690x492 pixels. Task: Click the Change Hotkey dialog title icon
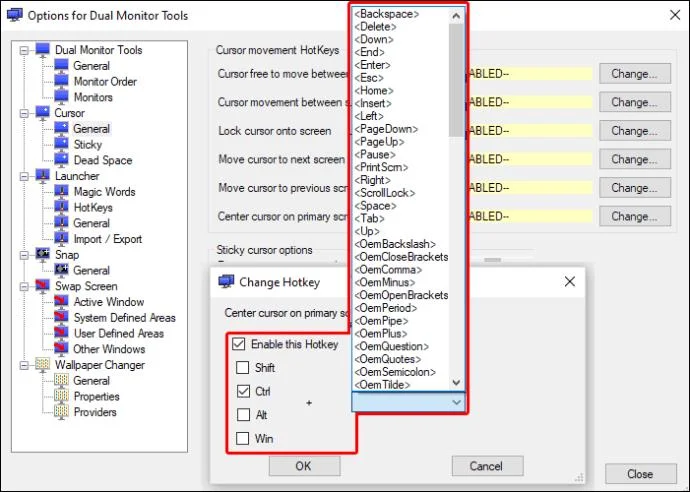[226, 282]
